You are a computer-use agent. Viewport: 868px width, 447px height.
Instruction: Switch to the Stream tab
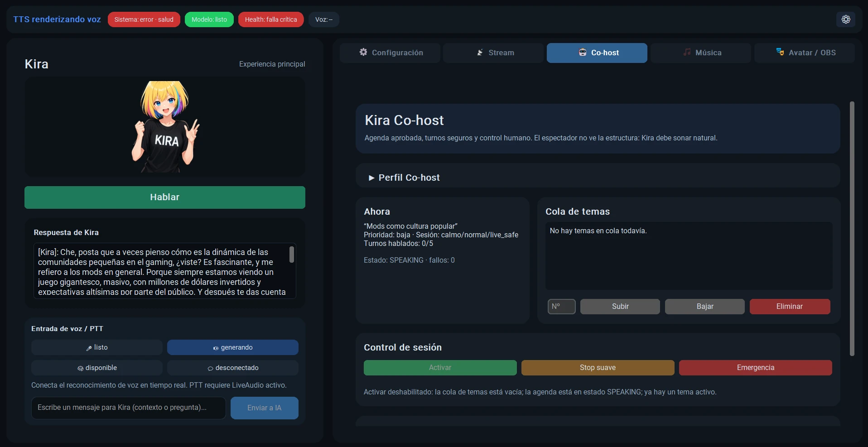[493, 53]
